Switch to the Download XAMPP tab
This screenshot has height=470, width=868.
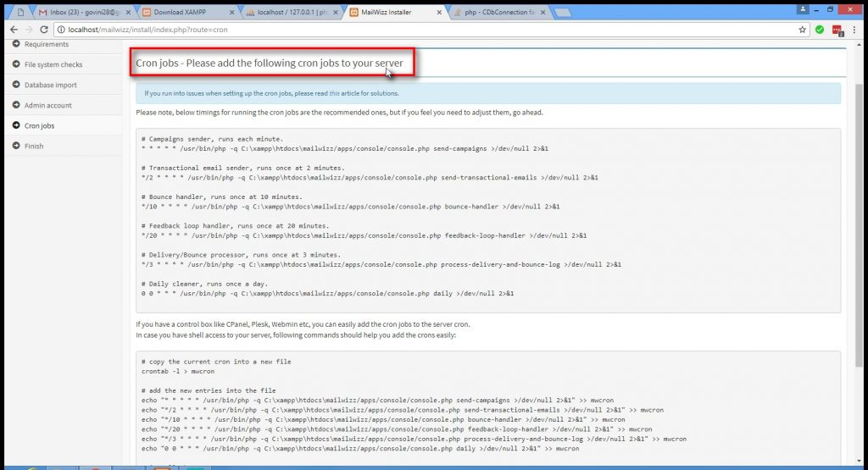(186, 12)
